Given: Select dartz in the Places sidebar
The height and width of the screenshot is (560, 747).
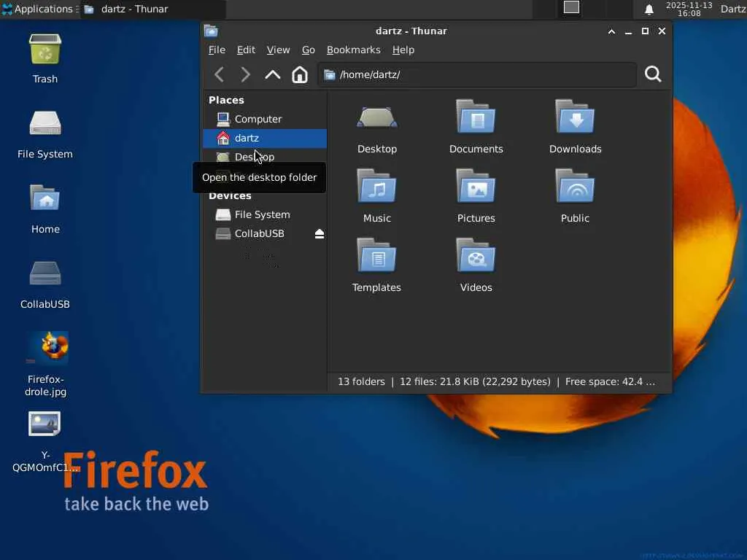Looking at the screenshot, I should 265,138.
